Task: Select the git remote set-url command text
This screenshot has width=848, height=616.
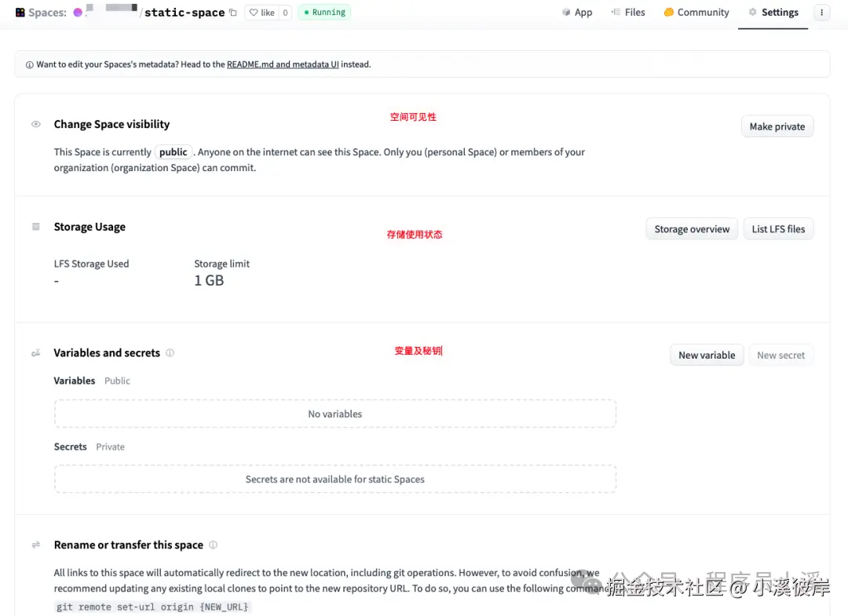Action: coord(152,606)
